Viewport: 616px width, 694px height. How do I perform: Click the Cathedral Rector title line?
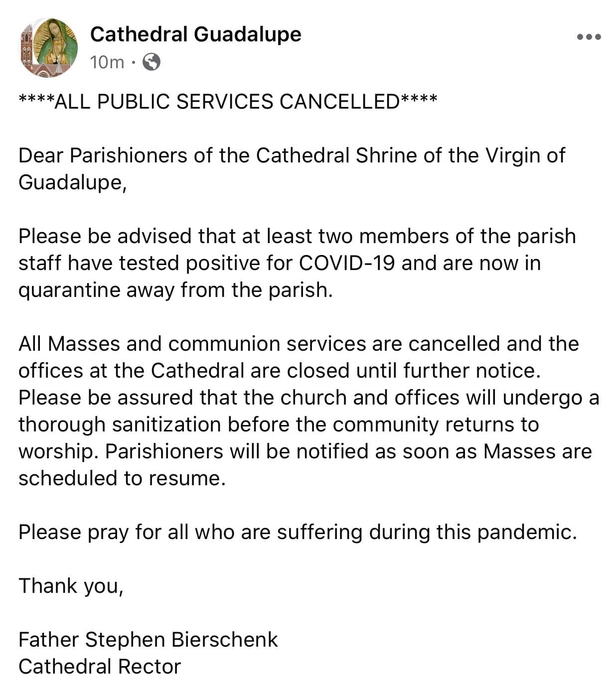pyautogui.click(x=100, y=667)
